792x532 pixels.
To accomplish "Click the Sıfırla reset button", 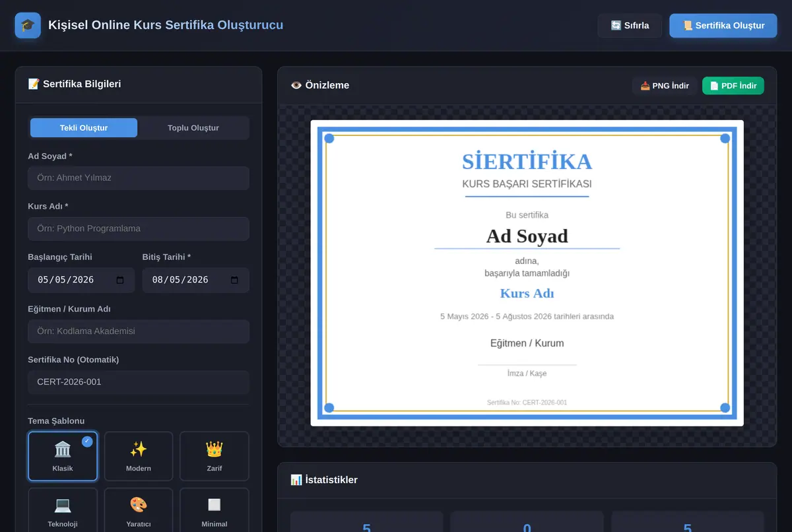I will point(630,26).
